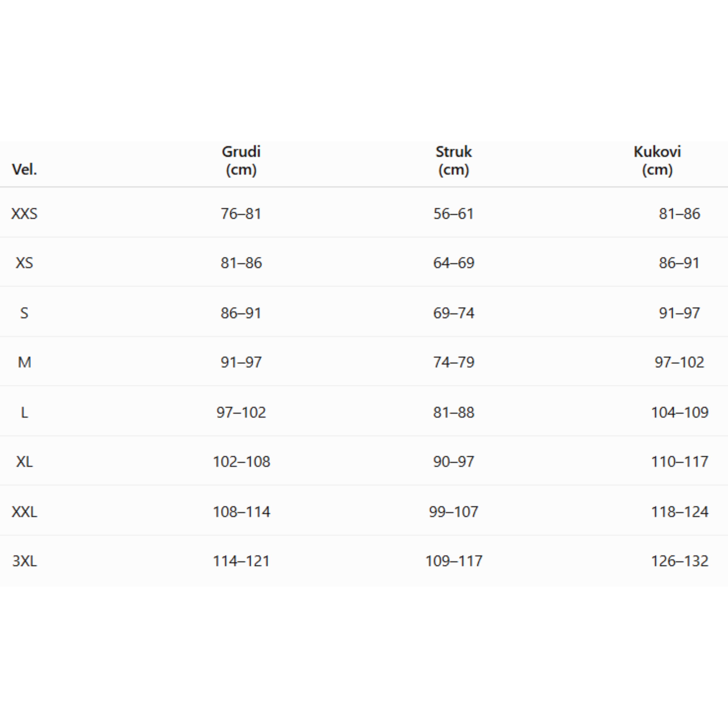Screen dimensions: 728x728
Task: Click the Vel. column header
Action: (x=24, y=170)
